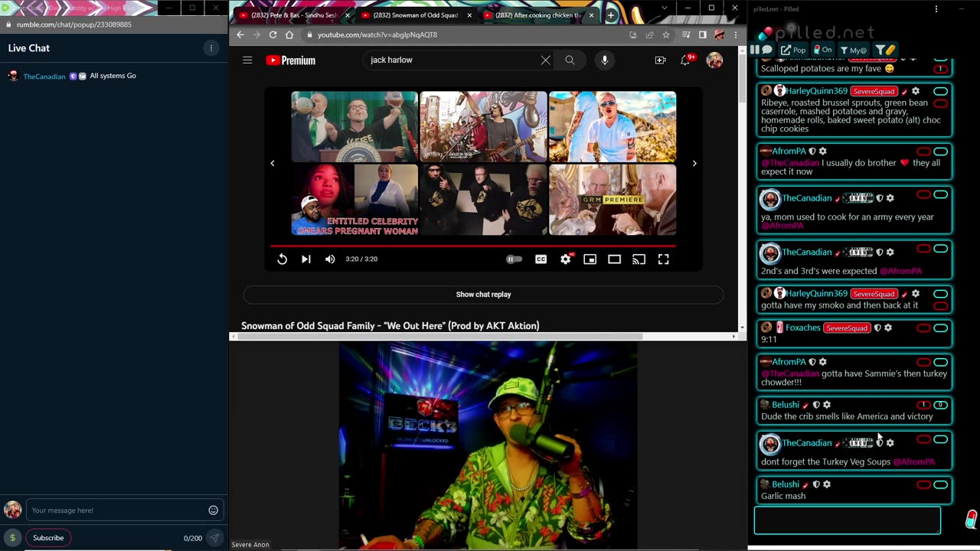Open the Rumble Live Chat options menu
980x551 pixels.
click(211, 48)
